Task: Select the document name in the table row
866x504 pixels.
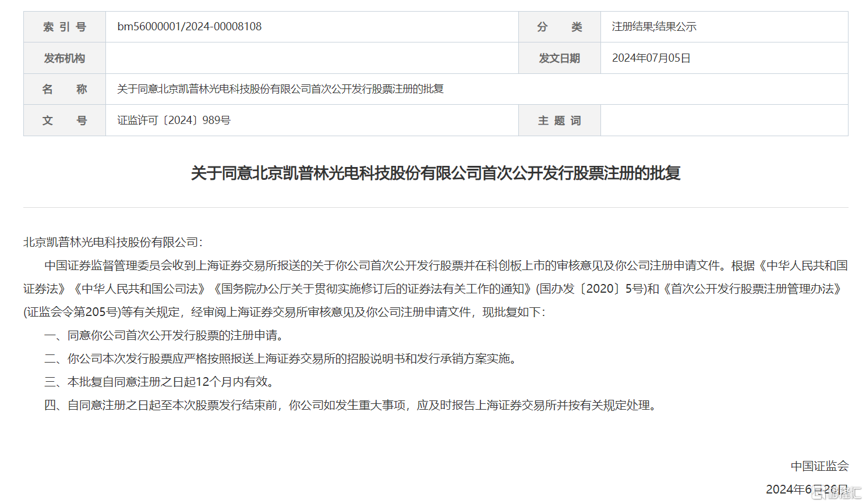Action: [280, 89]
